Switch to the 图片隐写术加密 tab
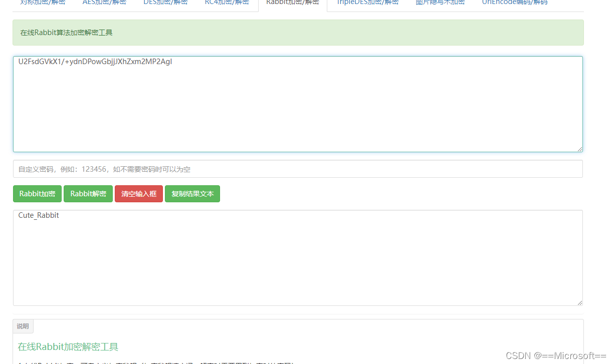614x364 pixels. (x=440, y=3)
